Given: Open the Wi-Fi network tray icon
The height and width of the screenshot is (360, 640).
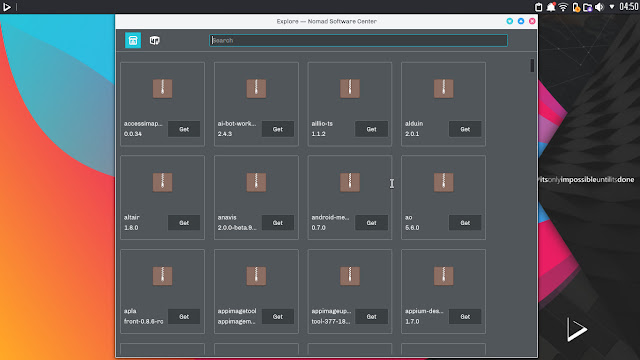Looking at the screenshot, I should (x=563, y=7).
